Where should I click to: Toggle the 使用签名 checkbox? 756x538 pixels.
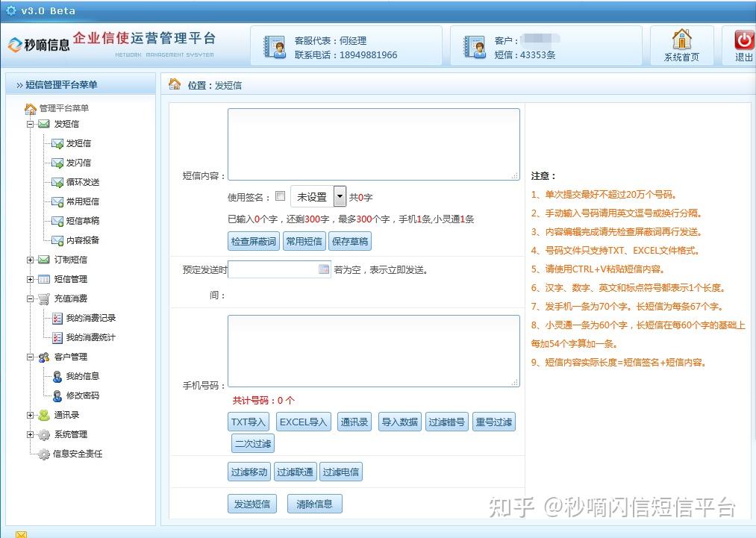coord(280,196)
